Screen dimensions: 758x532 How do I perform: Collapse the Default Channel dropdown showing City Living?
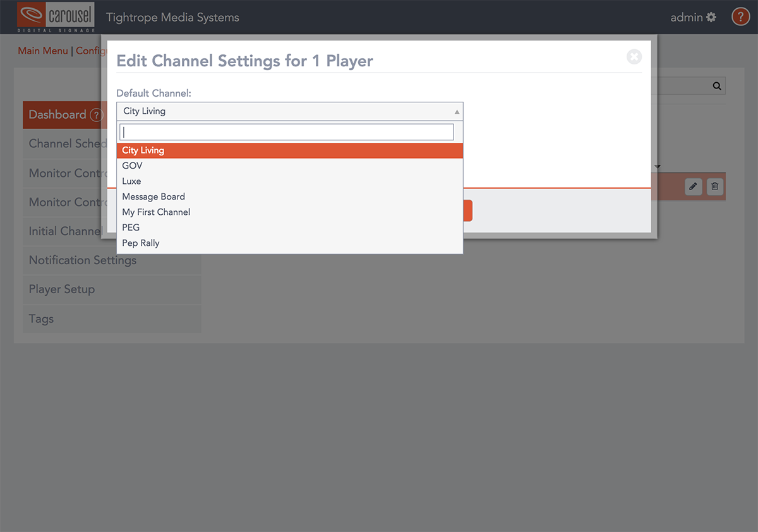289,111
